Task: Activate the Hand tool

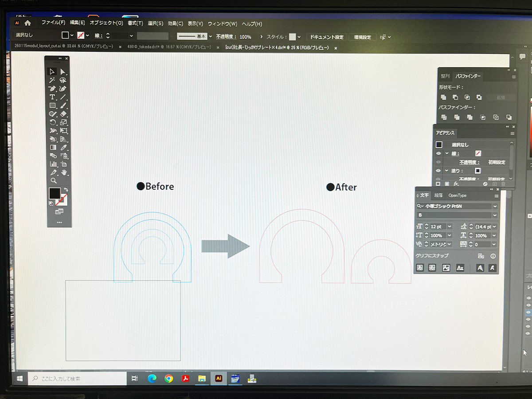Action: [x=64, y=172]
